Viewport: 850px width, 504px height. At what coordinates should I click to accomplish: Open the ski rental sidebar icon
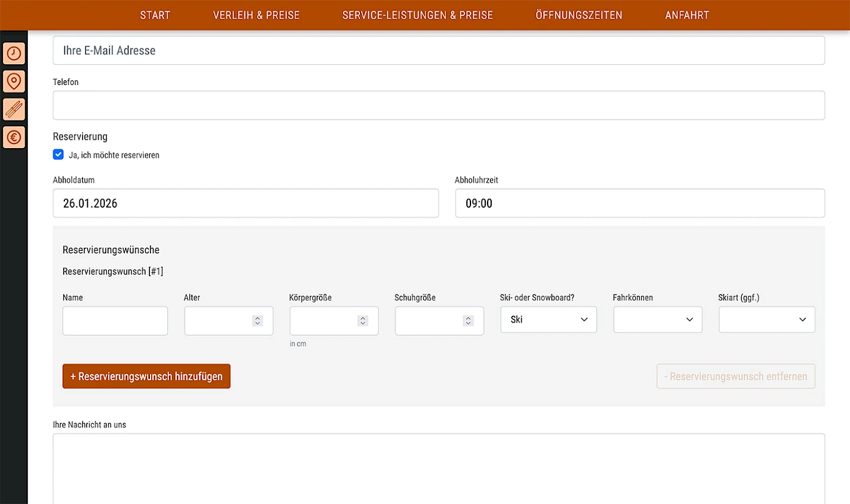click(x=14, y=109)
